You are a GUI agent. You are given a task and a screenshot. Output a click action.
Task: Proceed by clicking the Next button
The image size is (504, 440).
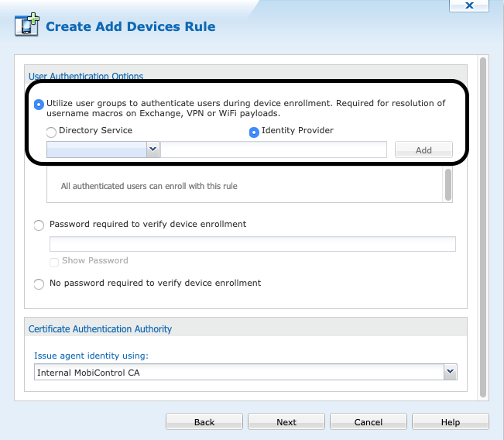[x=286, y=422]
